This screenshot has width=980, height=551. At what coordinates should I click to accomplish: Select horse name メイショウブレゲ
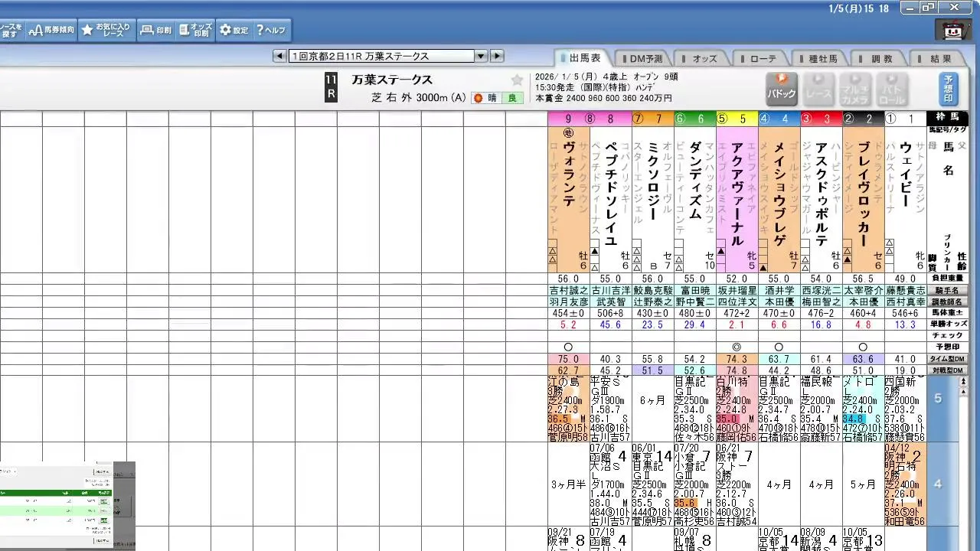click(x=779, y=193)
